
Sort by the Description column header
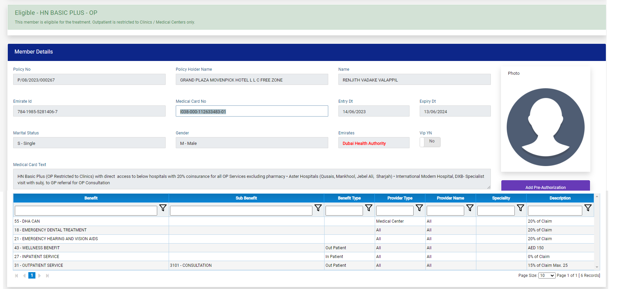click(560, 198)
